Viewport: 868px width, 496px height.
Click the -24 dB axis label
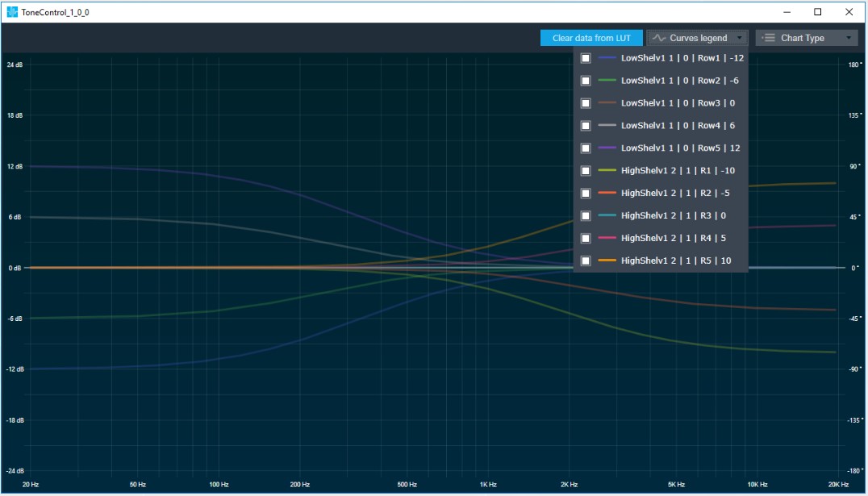(15, 471)
